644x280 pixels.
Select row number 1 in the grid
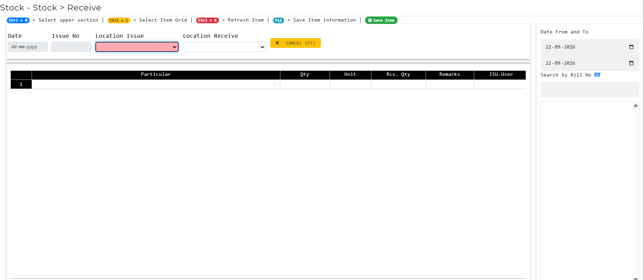tap(21, 84)
